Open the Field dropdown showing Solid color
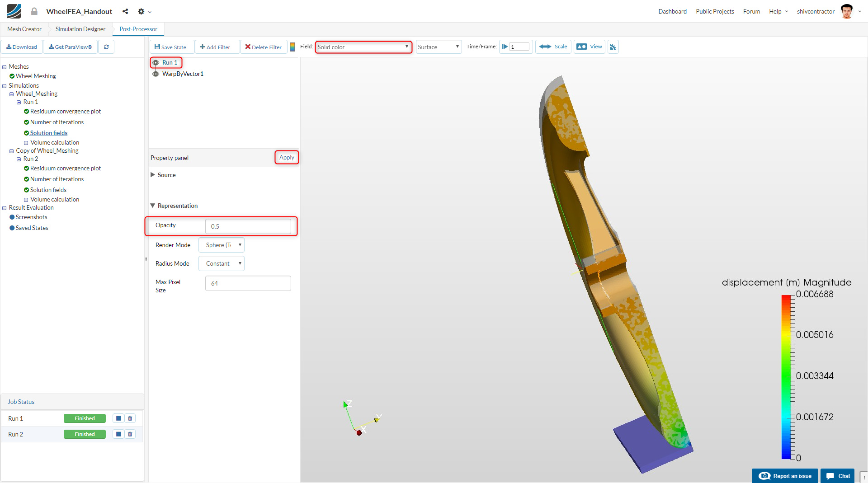Screen dimensions: 868x483 point(363,47)
